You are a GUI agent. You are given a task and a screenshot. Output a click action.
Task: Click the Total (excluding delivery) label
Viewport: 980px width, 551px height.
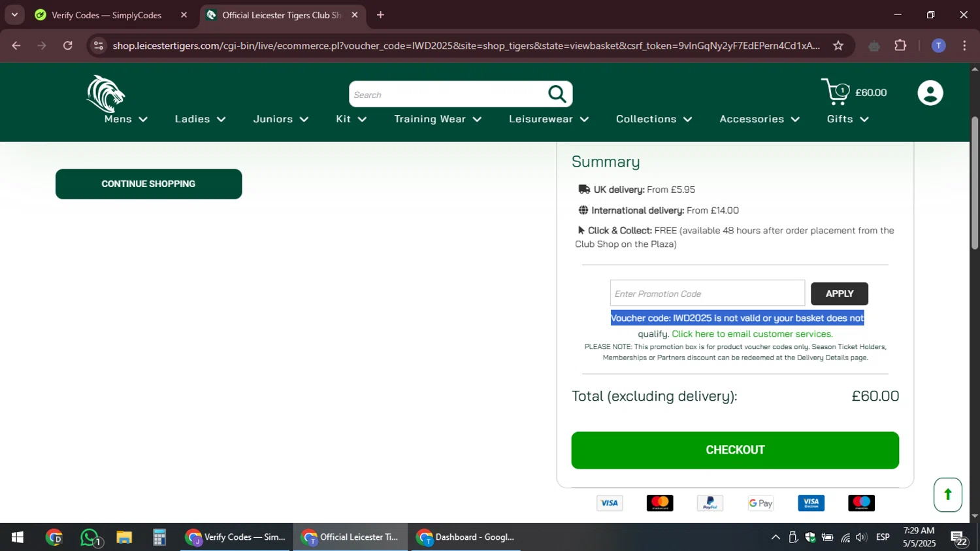[654, 396]
